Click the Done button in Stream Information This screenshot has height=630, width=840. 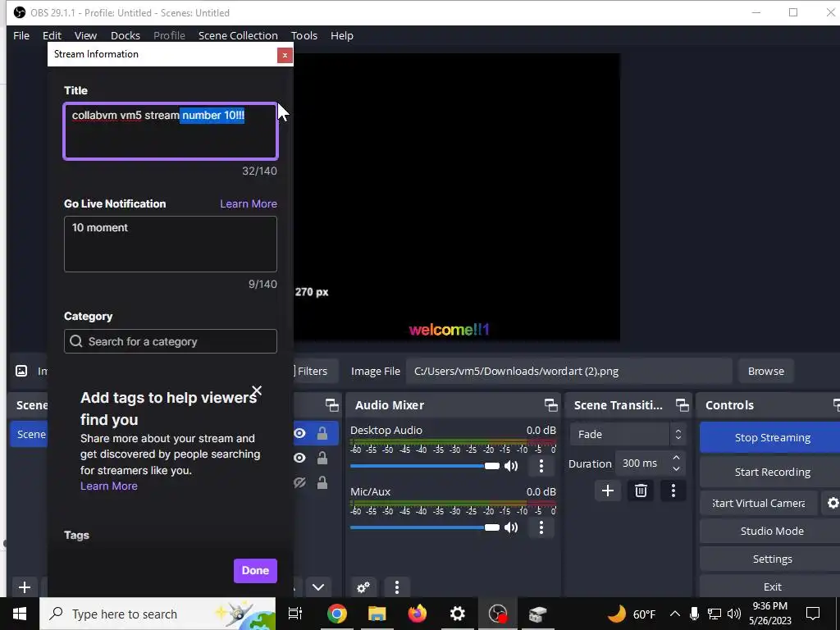point(255,571)
